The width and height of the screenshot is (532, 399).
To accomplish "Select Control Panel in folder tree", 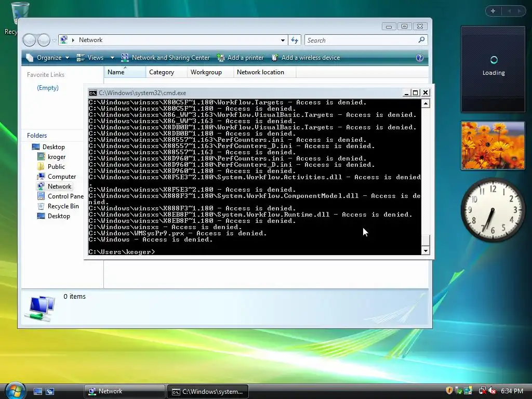I will 60,196.
